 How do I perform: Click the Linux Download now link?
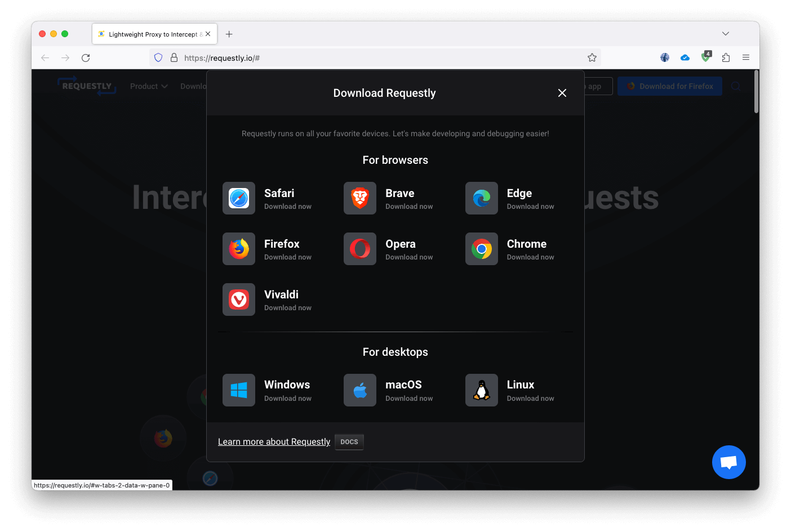tap(531, 399)
